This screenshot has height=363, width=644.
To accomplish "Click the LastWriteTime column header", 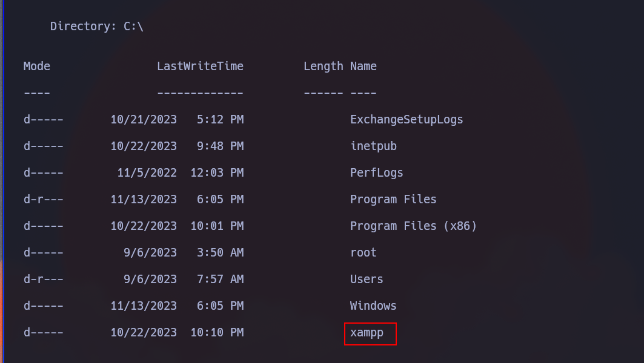I will tap(200, 66).
